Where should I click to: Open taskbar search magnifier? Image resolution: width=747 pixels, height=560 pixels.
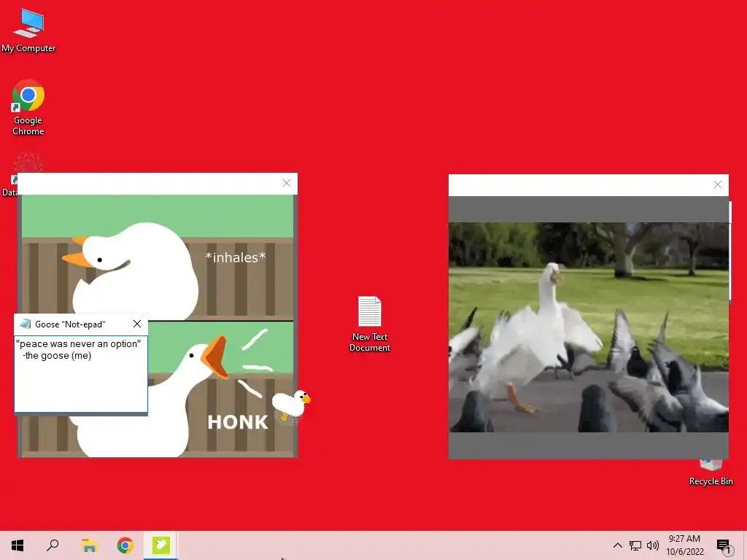(53, 545)
